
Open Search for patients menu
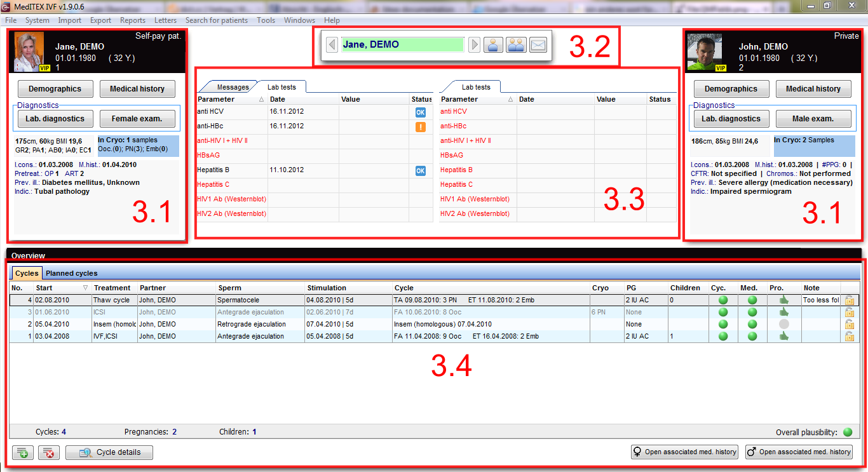pos(217,20)
